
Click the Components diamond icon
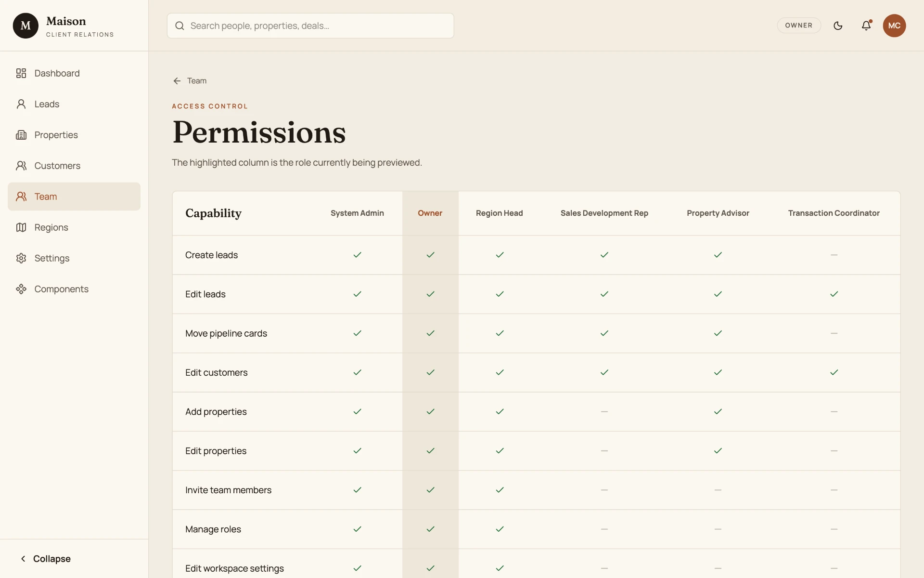(x=21, y=289)
